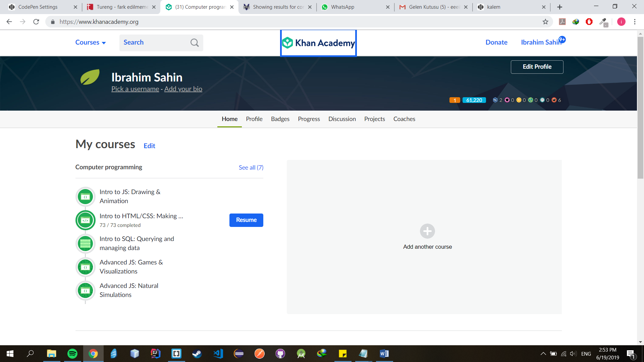Open the Advanced JS Games course icon
The height and width of the screenshot is (362, 644).
click(85, 267)
